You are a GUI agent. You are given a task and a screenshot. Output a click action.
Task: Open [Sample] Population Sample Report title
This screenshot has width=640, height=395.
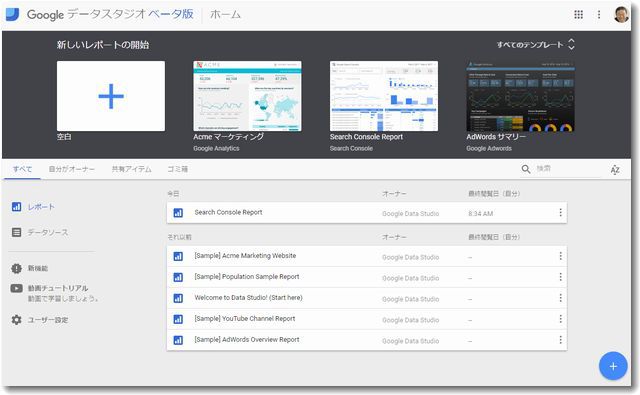coord(247,277)
